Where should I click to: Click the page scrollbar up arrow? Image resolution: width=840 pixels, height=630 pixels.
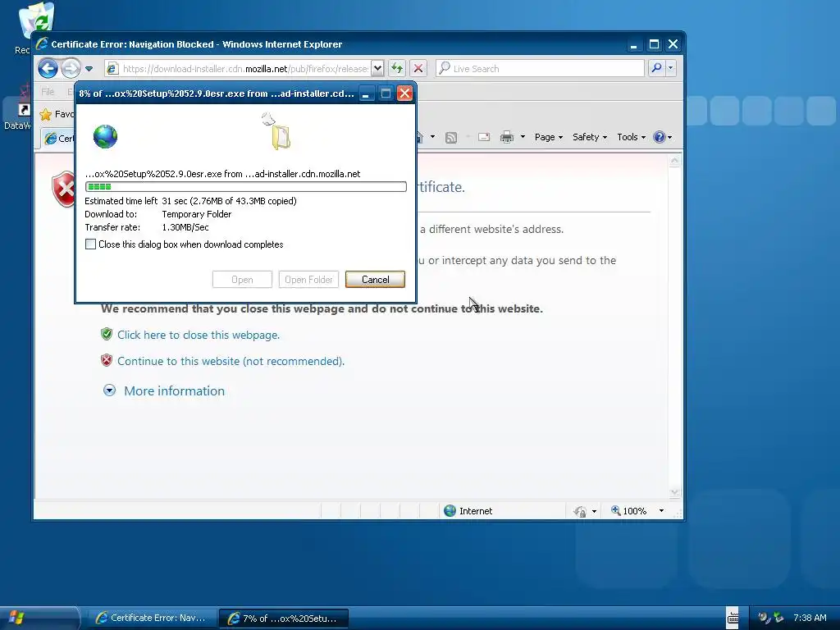pyautogui.click(x=674, y=161)
